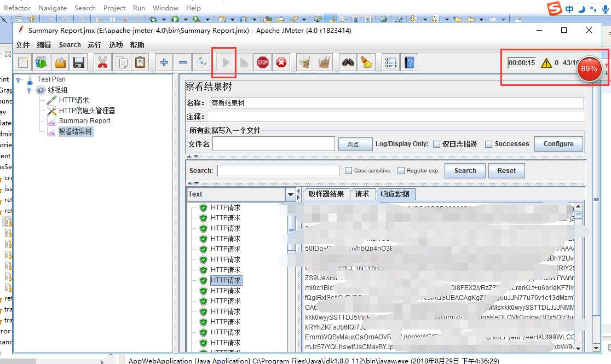This screenshot has height=364, width=611.
Task: Open the dropdown arrow beside Eclipse green Run icon
Action: tap(186, 19)
